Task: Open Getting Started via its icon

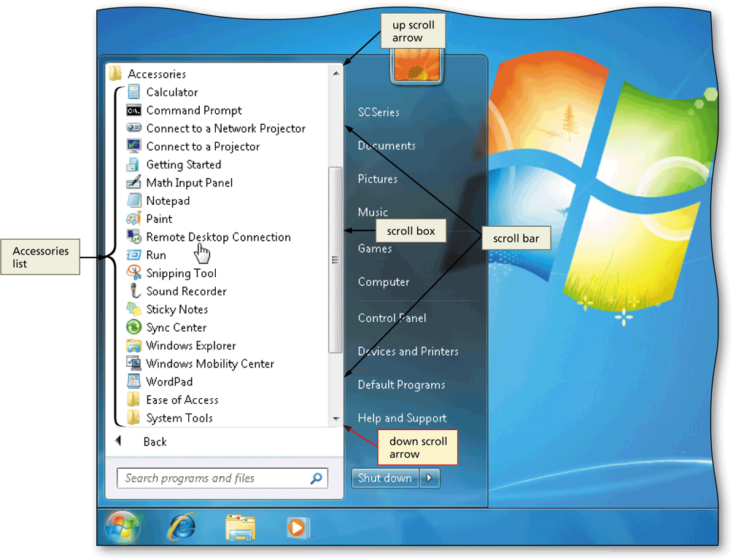Action: [x=133, y=165]
